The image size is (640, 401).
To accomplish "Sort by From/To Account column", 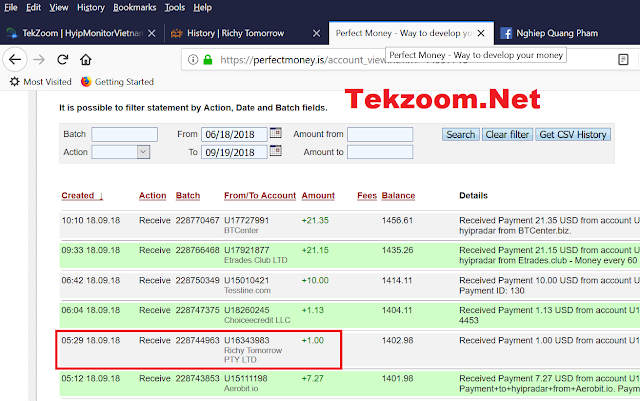I will tap(260, 196).
